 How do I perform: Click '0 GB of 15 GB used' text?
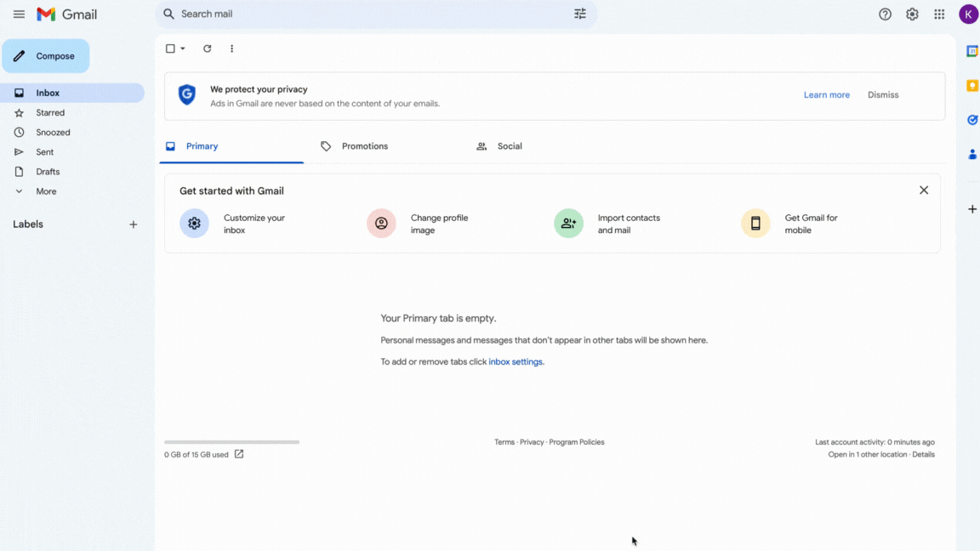197,455
